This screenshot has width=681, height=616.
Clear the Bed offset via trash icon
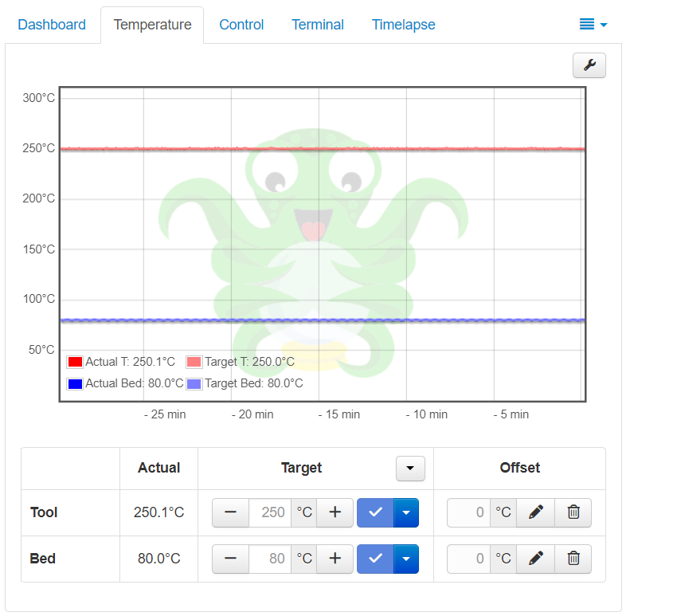[x=573, y=559]
